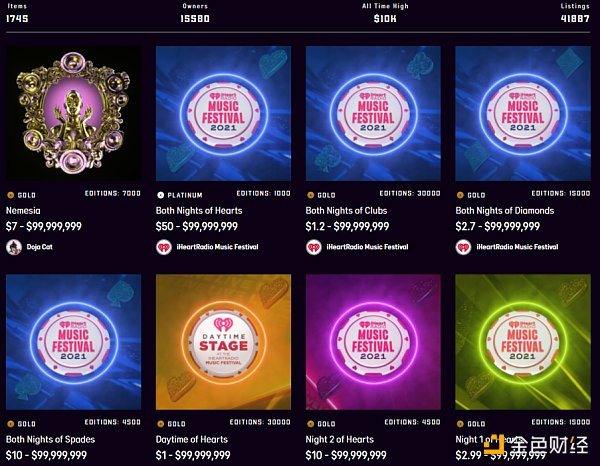Select the Both Nights of Clubs title
Image resolution: width=600 pixels, height=466 pixels.
pos(346,211)
